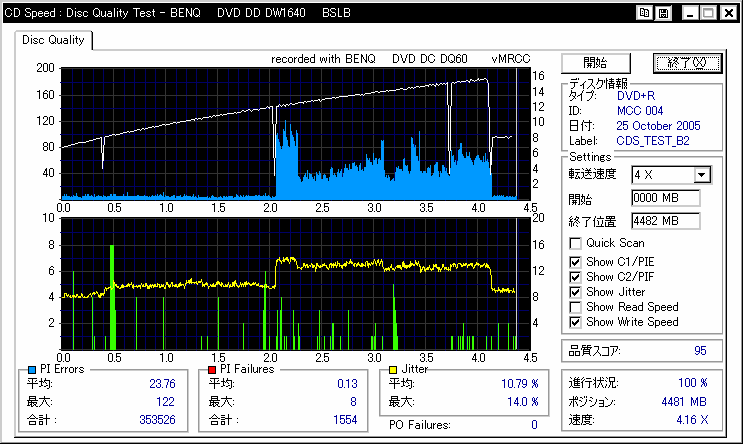Start the scan with the 開始 button
The width and height of the screenshot is (743, 444).
pos(596,63)
